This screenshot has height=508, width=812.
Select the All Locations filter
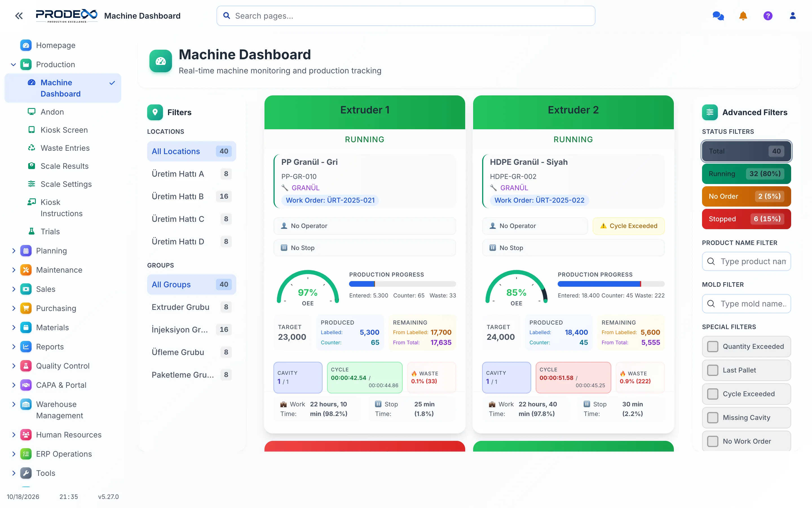[191, 151]
